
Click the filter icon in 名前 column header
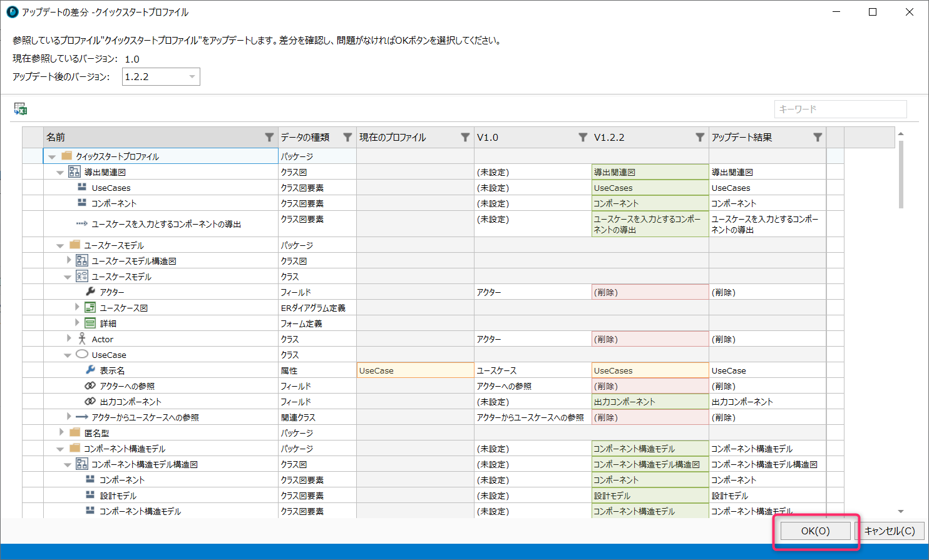click(269, 137)
